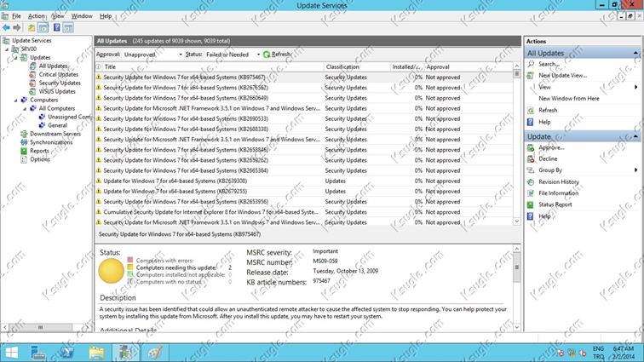Select update KB975467 row
644x362 pixels.
click(x=304, y=78)
